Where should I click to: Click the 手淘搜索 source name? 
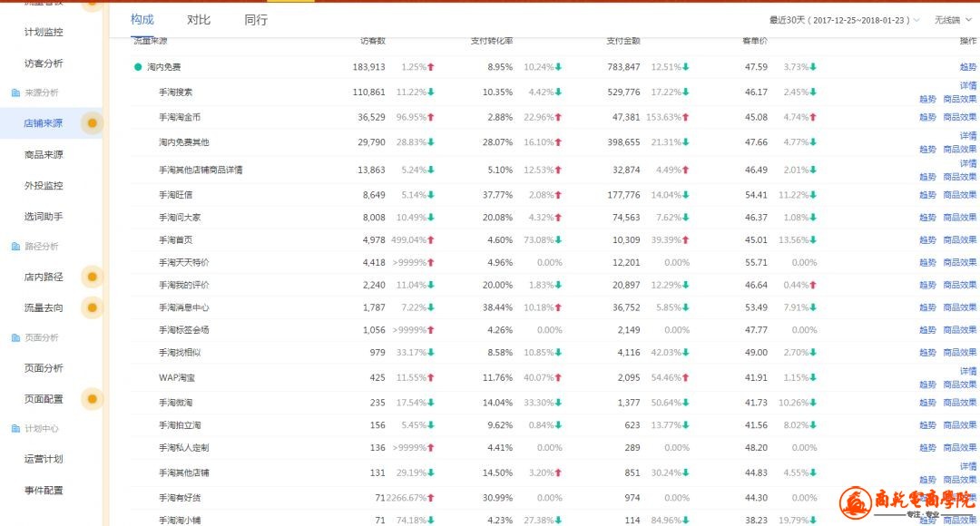click(176, 92)
